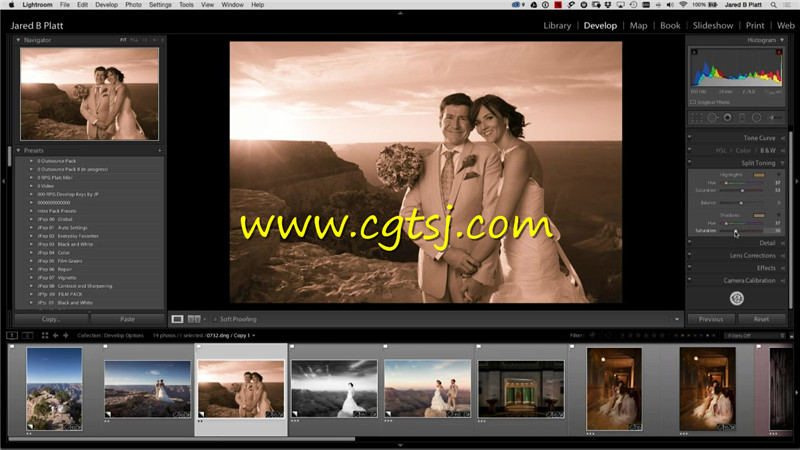Image resolution: width=800 pixels, height=450 pixels.
Task: Expand the Detail panel arrow
Action: [x=783, y=243]
